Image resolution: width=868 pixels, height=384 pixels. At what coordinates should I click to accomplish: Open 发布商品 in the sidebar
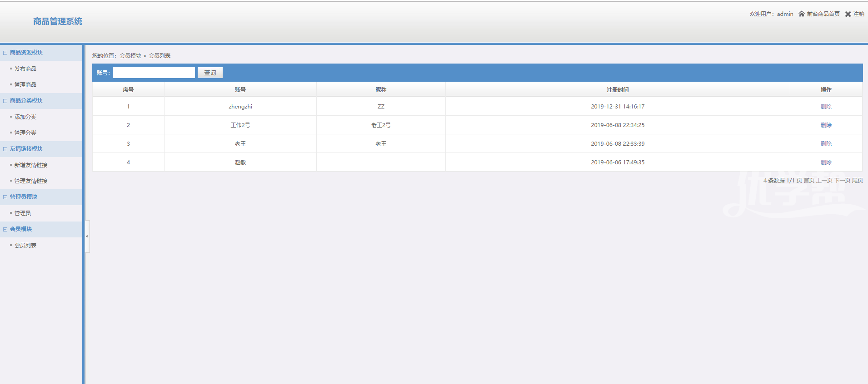25,69
